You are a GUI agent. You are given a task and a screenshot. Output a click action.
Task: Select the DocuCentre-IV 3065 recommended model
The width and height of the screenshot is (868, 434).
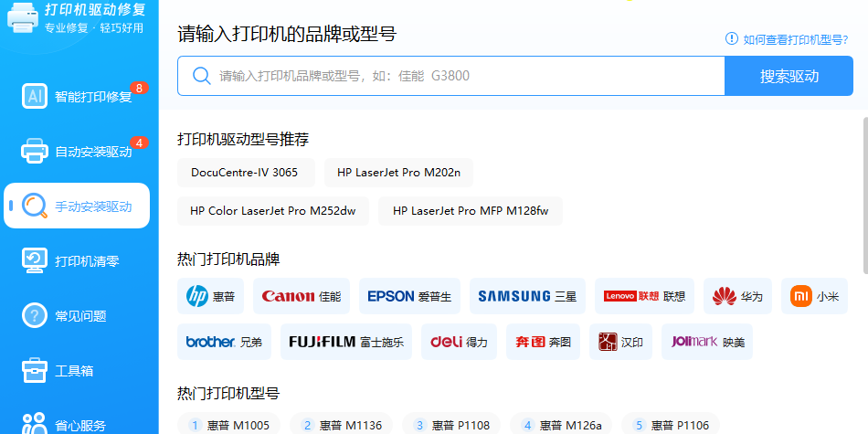click(245, 172)
